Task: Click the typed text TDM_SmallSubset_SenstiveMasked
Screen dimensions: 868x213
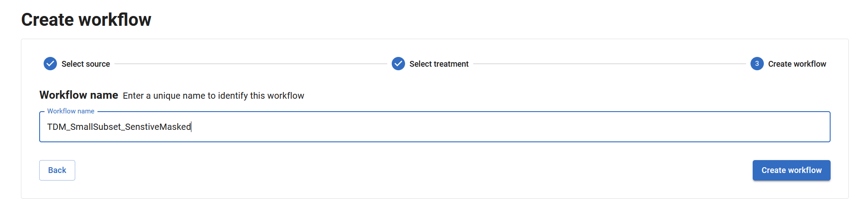Action: point(119,127)
